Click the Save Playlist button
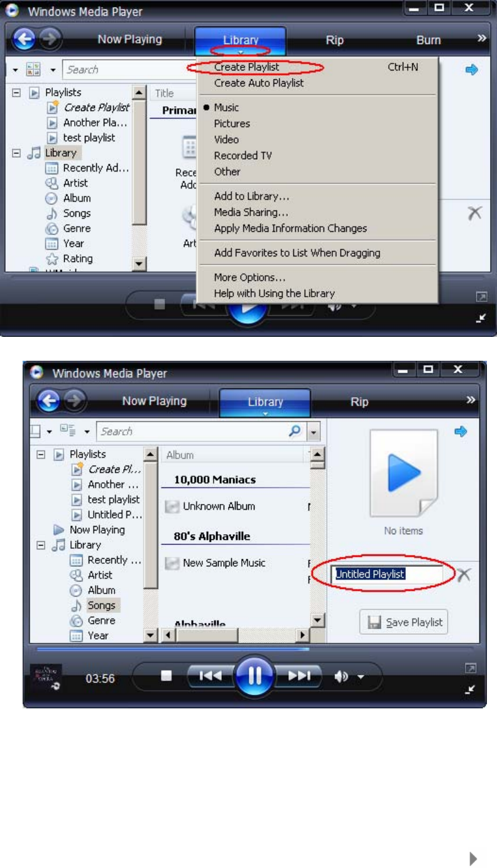Screen dimensions: 497x868 404,622
